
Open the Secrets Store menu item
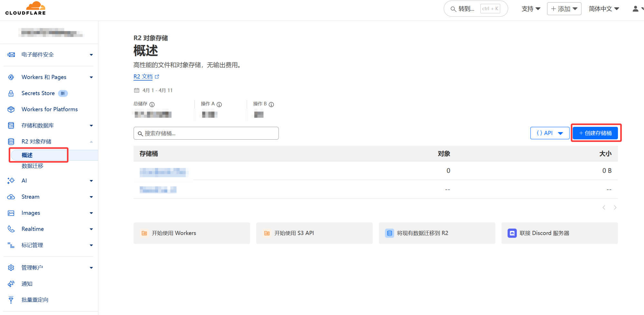[x=38, y=93]
